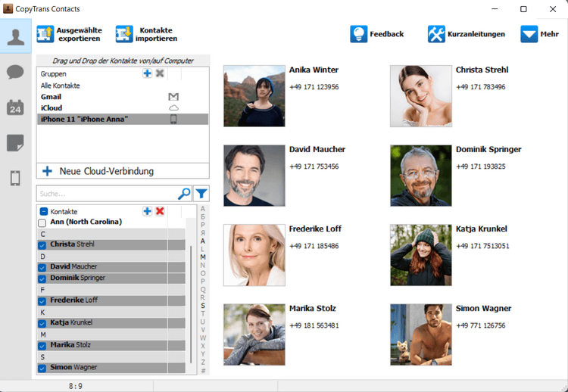Add a new group with plus icon
Image resolution: width=568 pixels, height=392 pixels.
click(x=147, y=73)
